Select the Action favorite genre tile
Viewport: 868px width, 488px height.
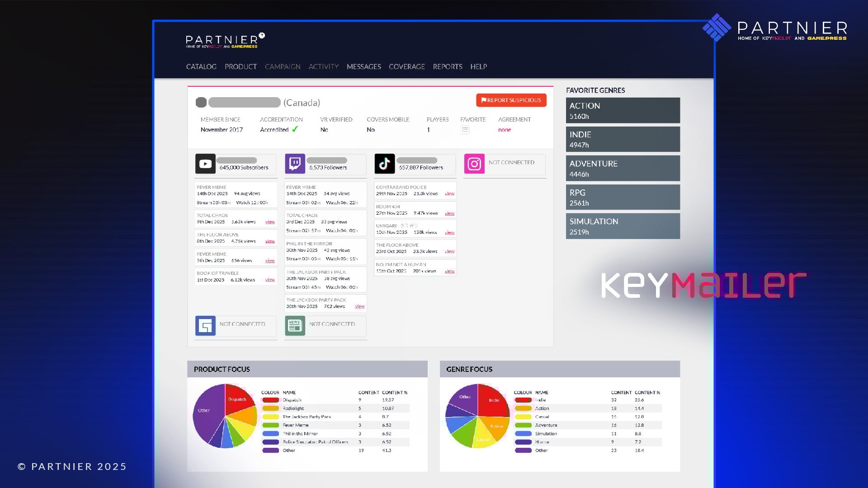[623, 111]
